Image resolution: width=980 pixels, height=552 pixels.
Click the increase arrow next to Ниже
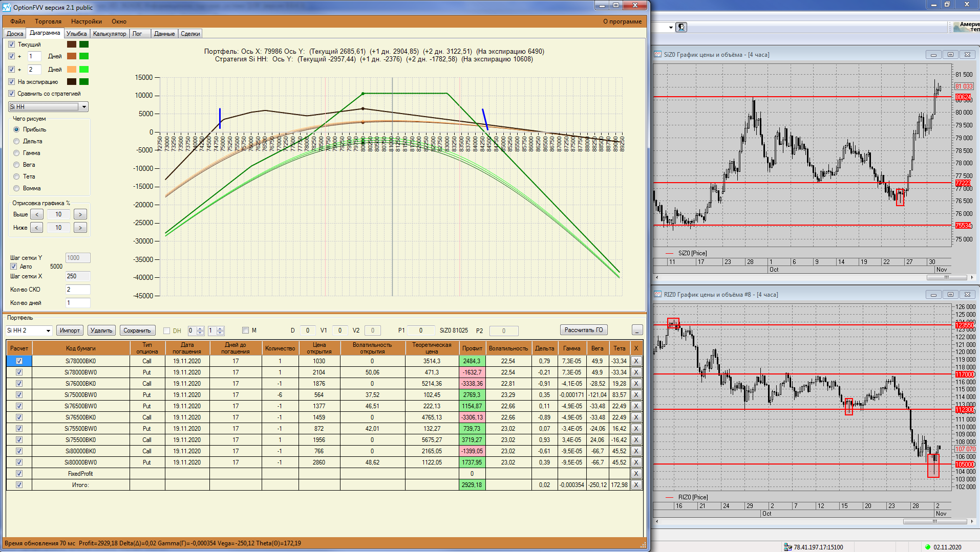point(80,228)
